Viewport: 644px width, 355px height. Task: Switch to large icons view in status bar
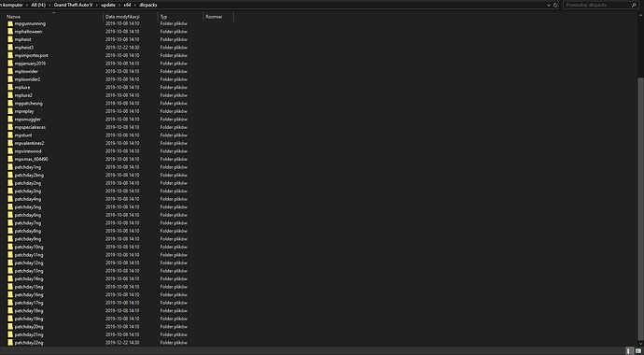(637, 351)
